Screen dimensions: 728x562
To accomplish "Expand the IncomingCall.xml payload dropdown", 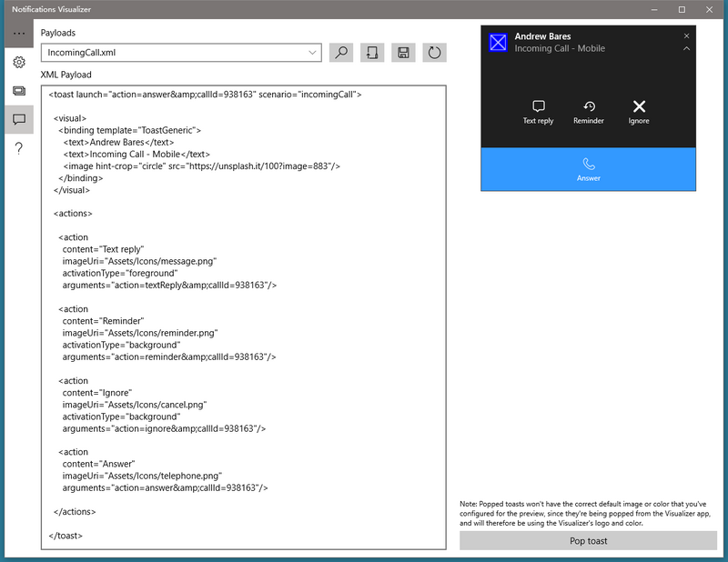I will pos(181,53).
